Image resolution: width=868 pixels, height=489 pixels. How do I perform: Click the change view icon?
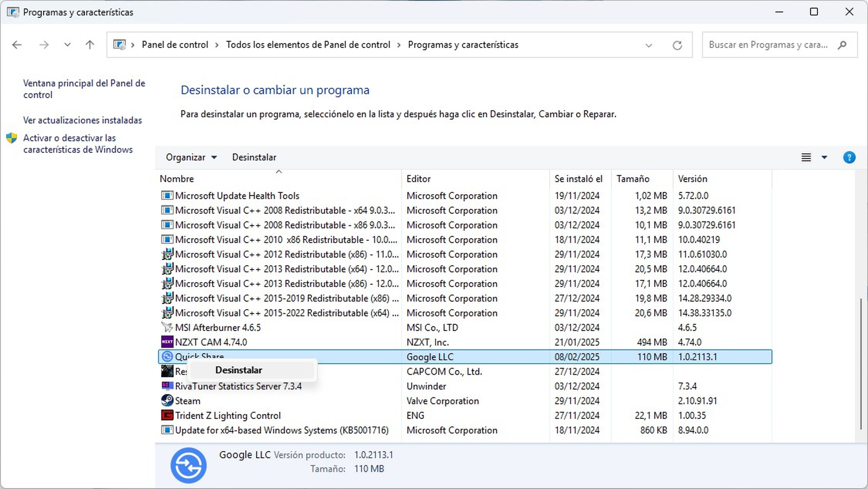(806, 157)
